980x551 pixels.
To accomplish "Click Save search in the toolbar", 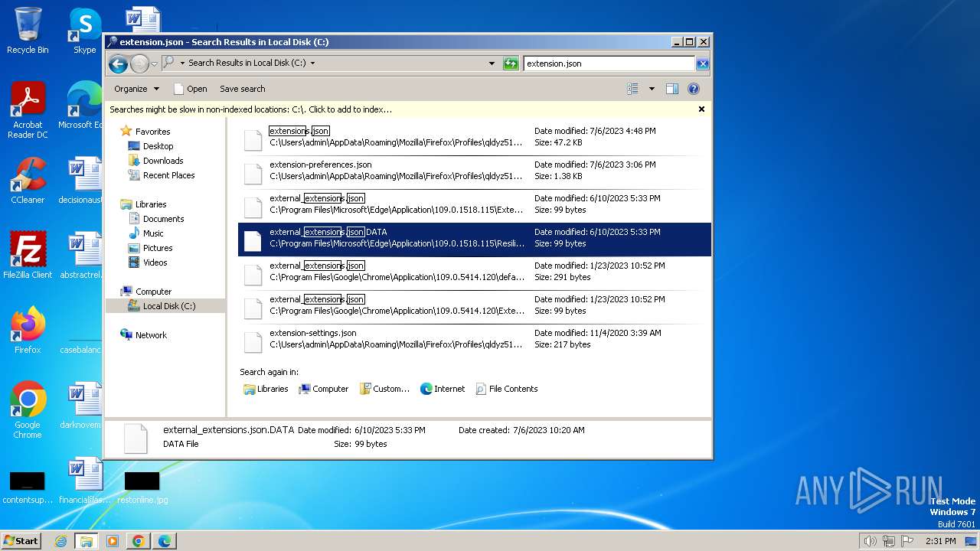I will tap(243, 89).
